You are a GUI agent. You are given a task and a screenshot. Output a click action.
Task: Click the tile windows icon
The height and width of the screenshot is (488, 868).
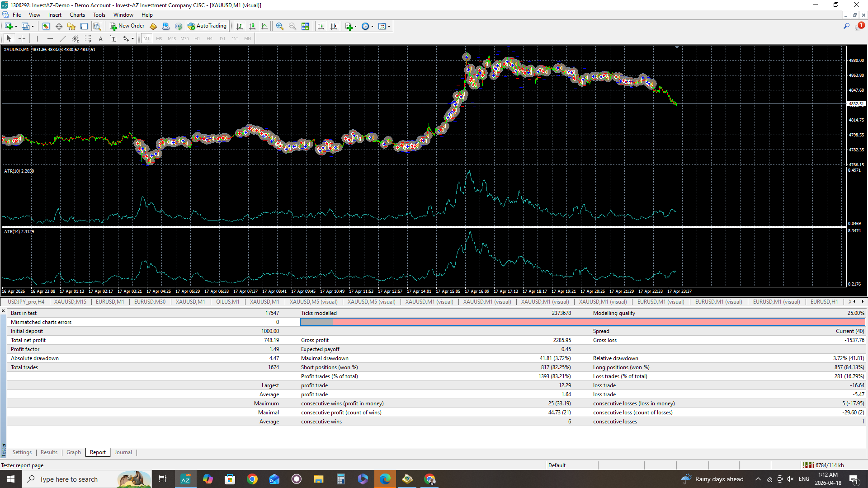[x=305, y=26]
